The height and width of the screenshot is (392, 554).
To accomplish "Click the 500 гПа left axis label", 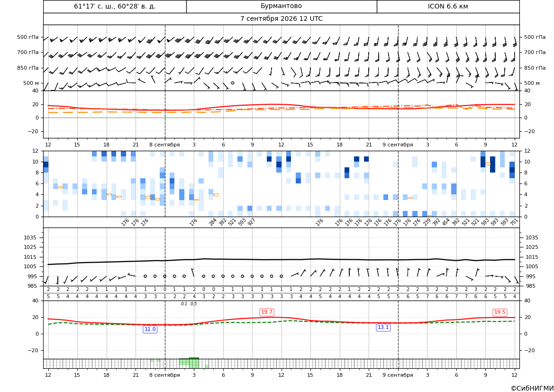I will point(28,37).
